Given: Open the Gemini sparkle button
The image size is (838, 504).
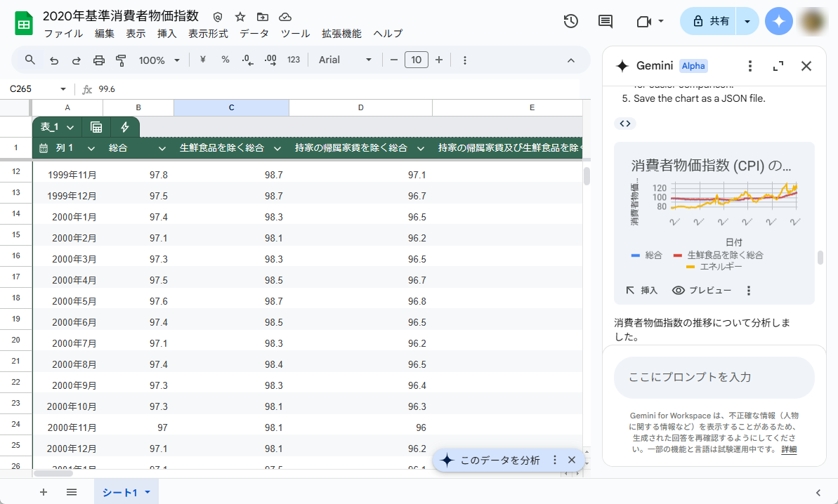Looking at the screenshot, I should pyautogui.click(x=778, y=22).
